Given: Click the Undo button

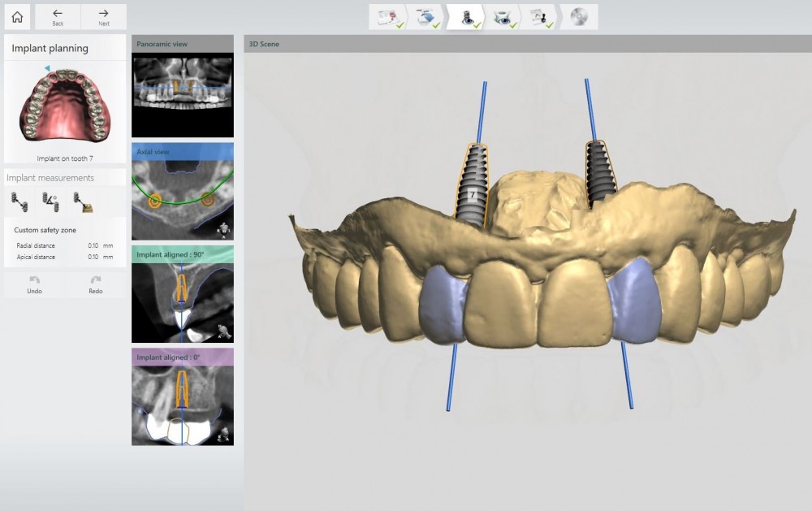Looking at the screenshot, I should [34, 284].
